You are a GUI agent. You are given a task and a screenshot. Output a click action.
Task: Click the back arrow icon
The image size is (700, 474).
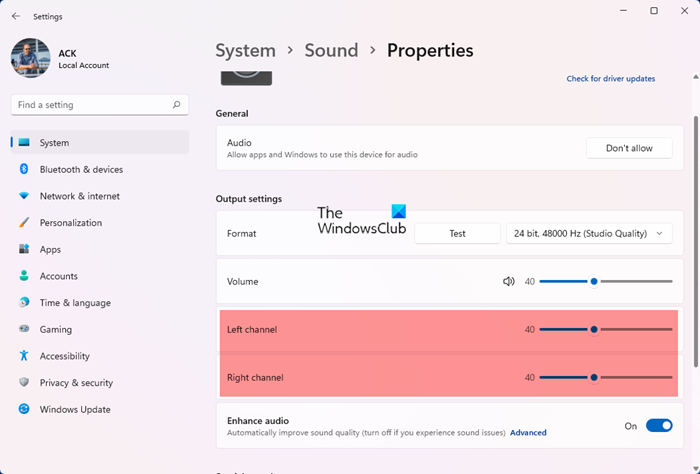[x=16, y=16]
